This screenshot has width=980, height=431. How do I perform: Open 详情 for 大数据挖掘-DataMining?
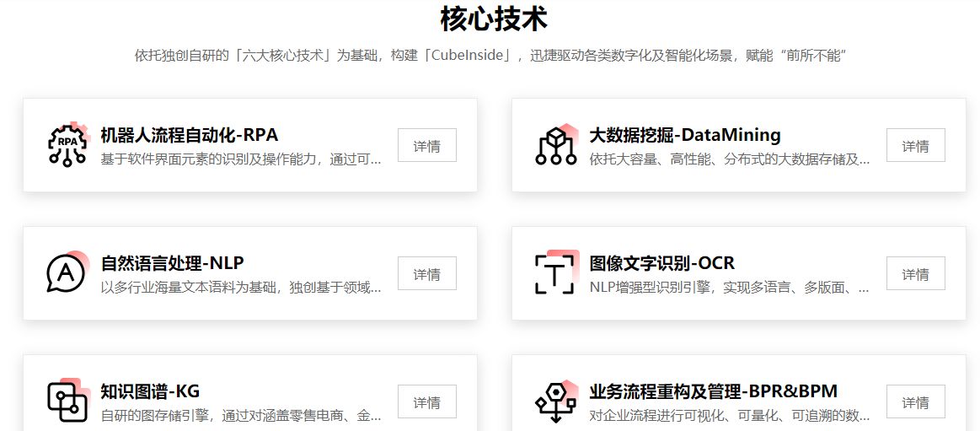pos(916,145)
